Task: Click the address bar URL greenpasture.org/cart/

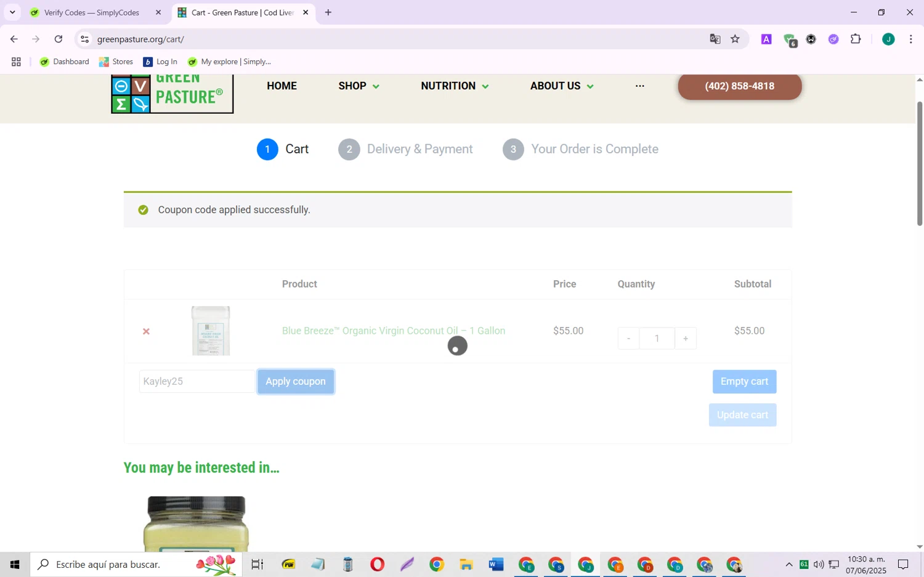Action: click(140, 39)
